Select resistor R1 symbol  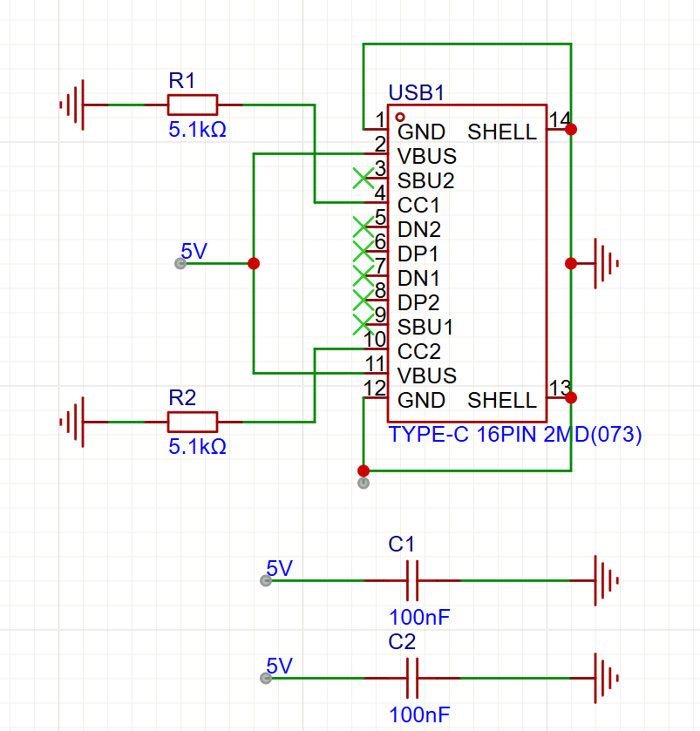point(192,104)
